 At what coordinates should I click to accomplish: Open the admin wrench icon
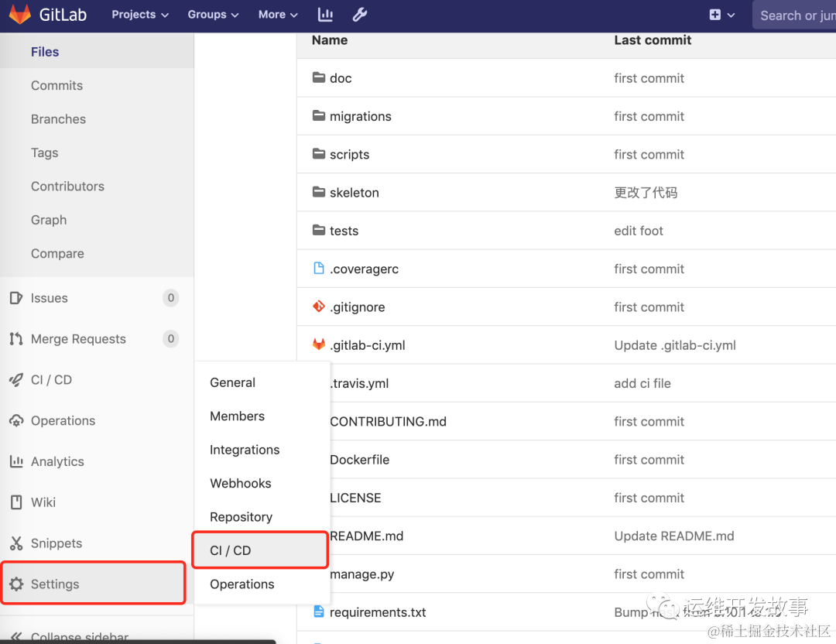(360, 15)
